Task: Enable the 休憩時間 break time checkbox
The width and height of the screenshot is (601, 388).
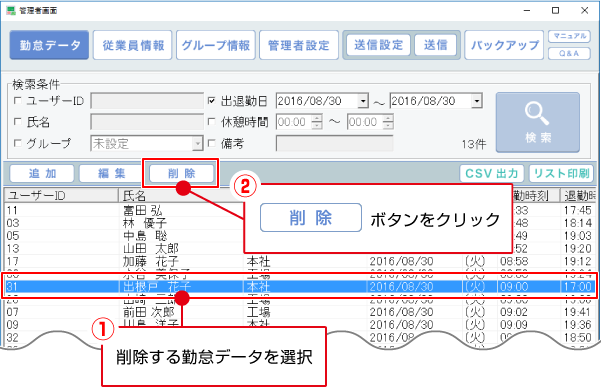Action: 211,122
